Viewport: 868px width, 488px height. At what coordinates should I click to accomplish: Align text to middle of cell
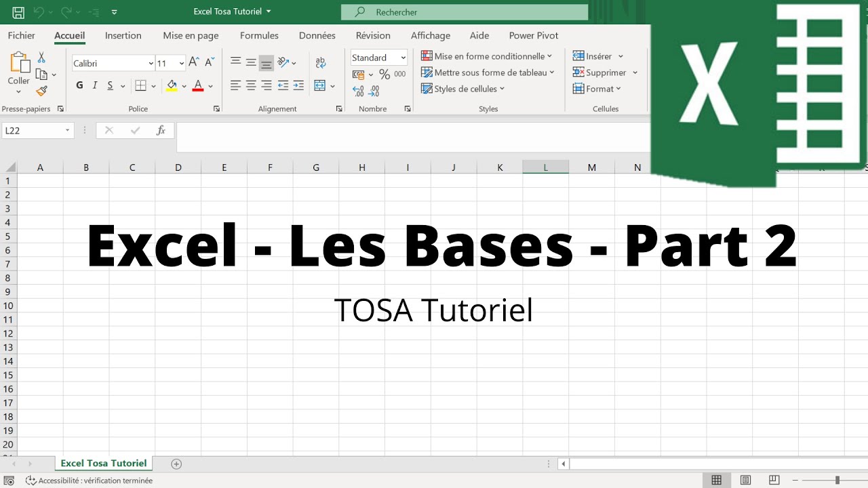[251, 62]
